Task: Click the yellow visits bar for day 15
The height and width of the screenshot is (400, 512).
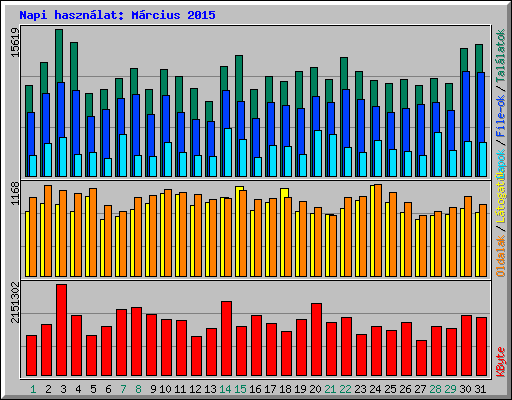Action: [x=239, y=231]
